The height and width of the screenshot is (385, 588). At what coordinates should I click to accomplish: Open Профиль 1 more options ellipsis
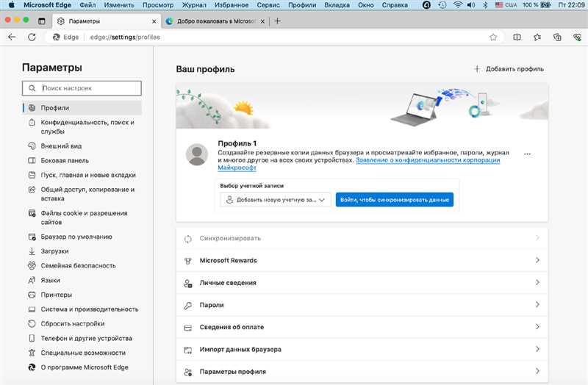click(x=527, y=154)
